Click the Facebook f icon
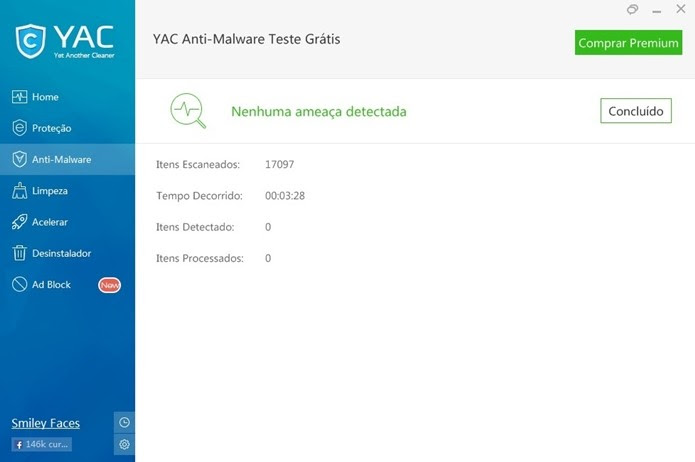The height and width of the screenshot is (462, 695). (19, 445)
